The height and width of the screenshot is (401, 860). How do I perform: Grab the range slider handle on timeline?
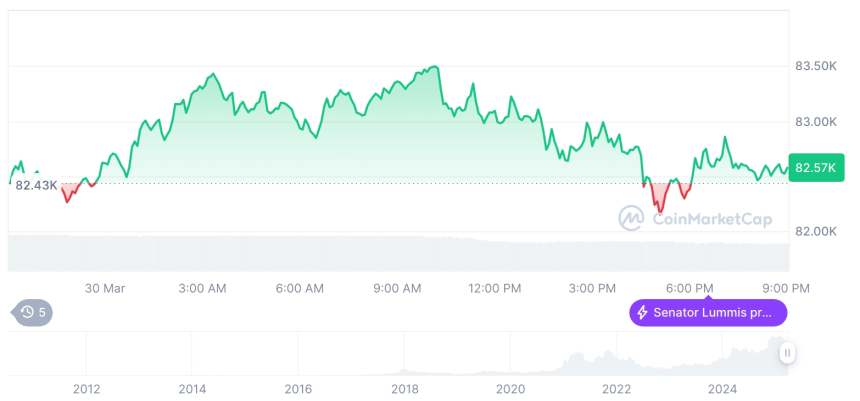coord(788,352)
